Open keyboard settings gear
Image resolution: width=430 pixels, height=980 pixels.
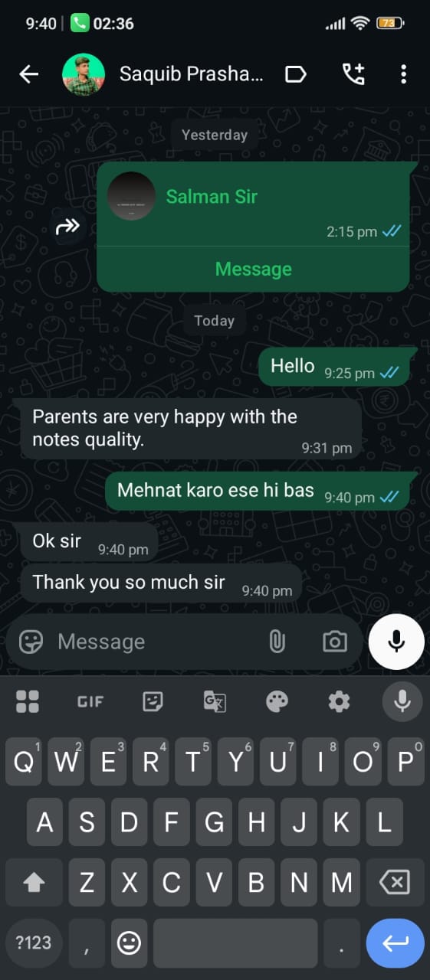(339, 701)
